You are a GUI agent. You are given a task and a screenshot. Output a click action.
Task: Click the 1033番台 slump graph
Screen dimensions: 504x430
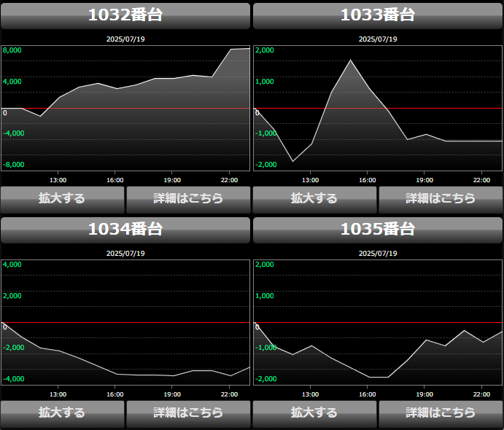point(378,108)
